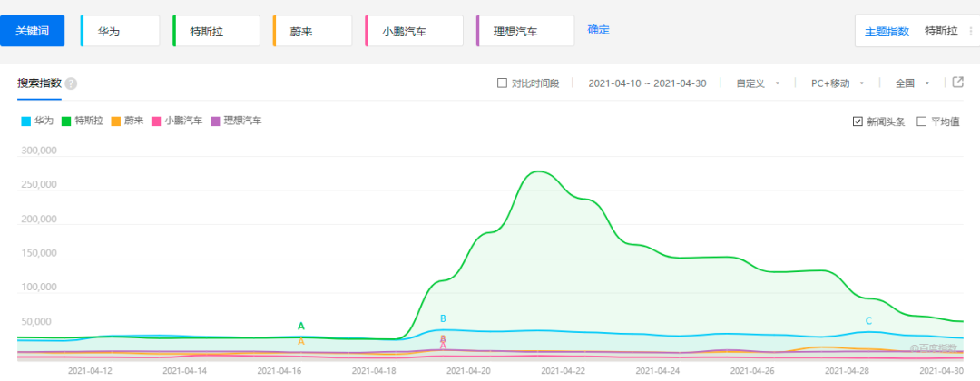The width and height of the screenshot is (980, 381).
Task: Expand the 自定义 dropdown
Action: 758,83
